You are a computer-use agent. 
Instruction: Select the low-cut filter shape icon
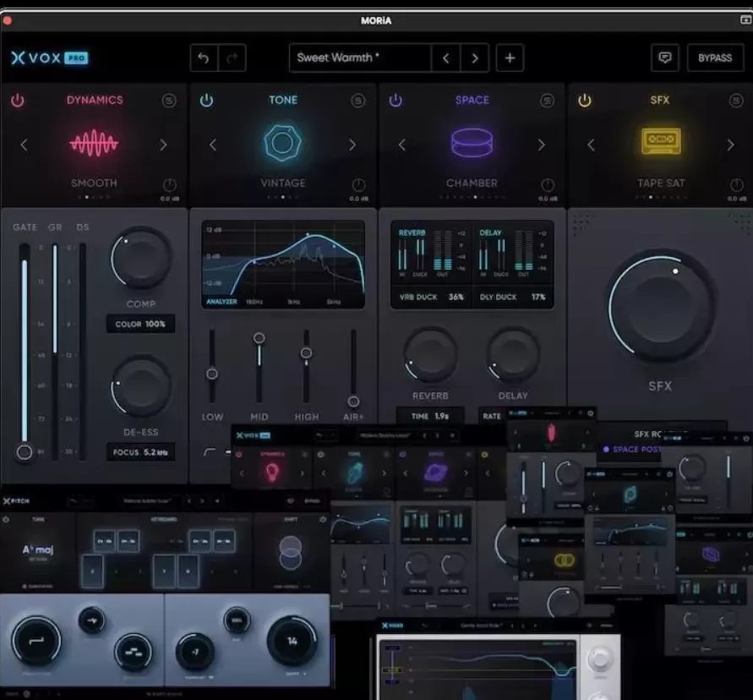pos(210,452)
